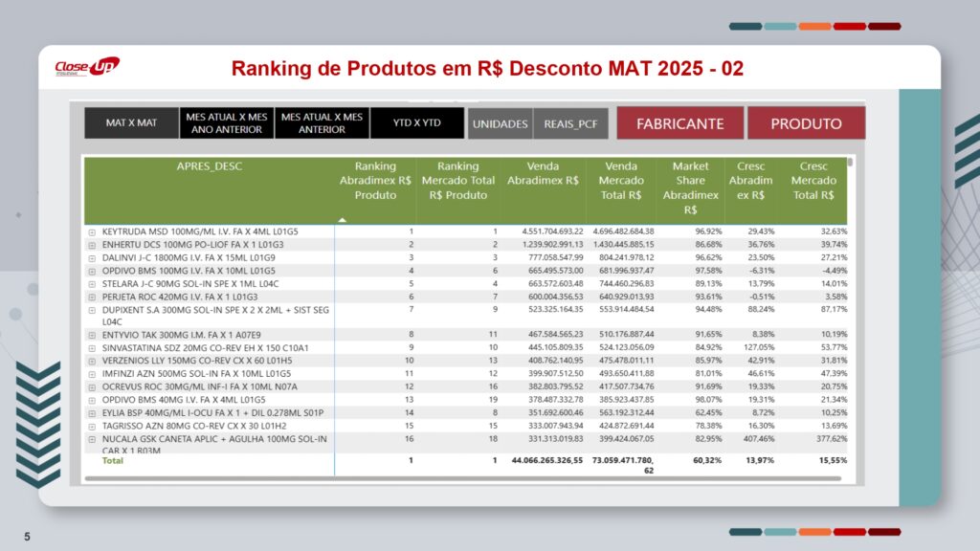Expand the KEYTRUDA MSD 100MG/ML row
This screenshot has height=551, width=980.
pos(92,231)
